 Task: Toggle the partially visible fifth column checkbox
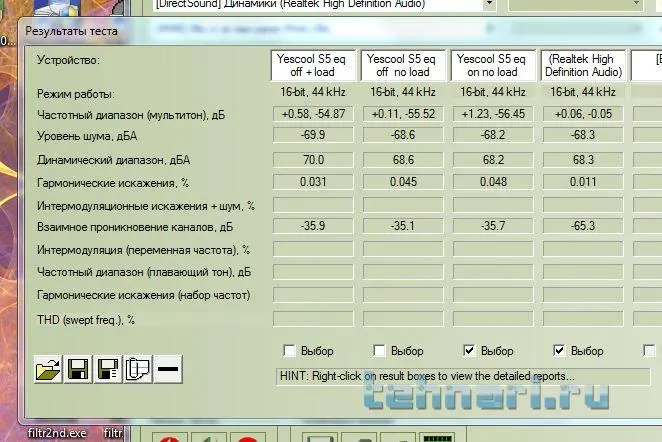649,350
